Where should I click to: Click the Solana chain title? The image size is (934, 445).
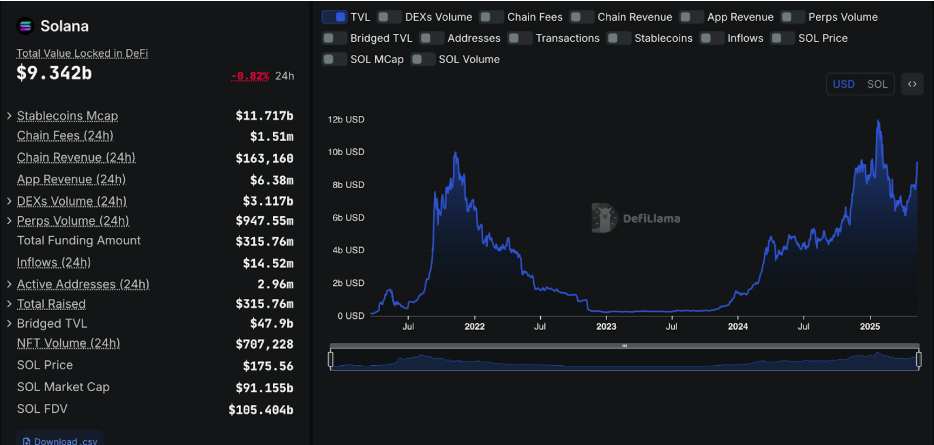coord(64,26)
